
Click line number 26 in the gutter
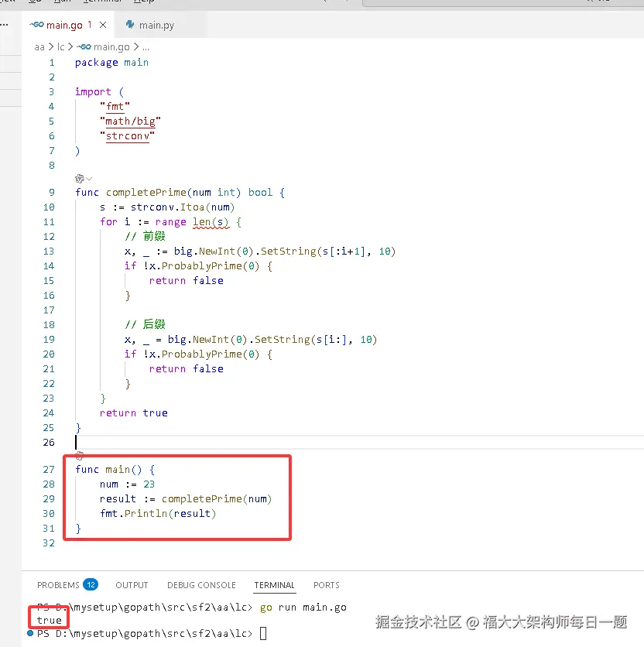(x=49, y=443)
